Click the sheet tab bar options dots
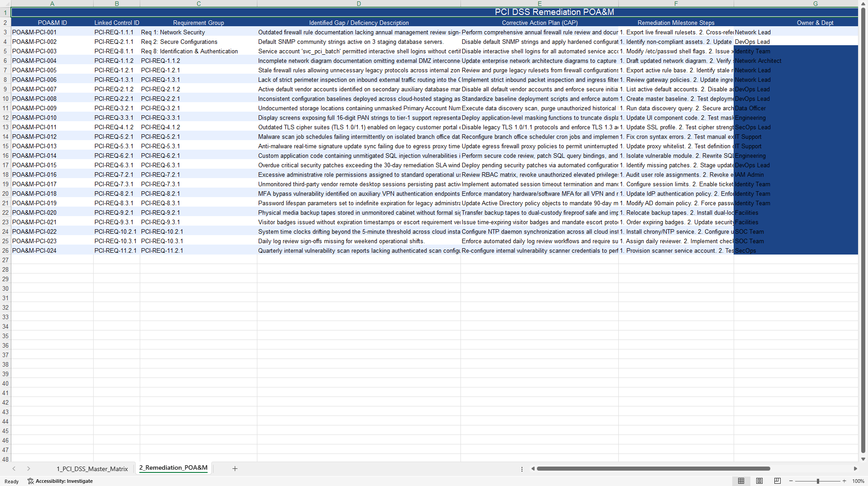This screenshot has height=486, width=868. point(522,469)
